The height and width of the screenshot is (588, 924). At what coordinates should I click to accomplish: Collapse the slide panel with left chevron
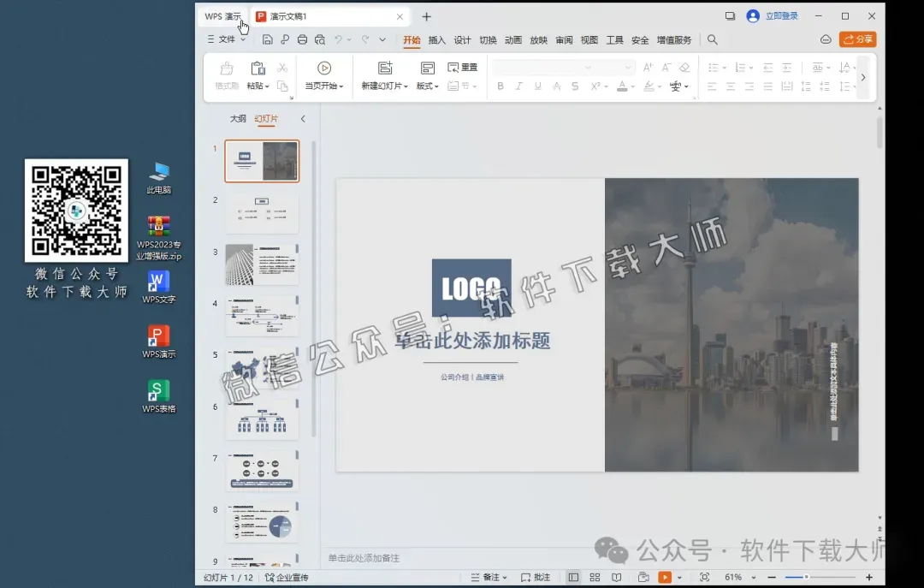[303, 119]
